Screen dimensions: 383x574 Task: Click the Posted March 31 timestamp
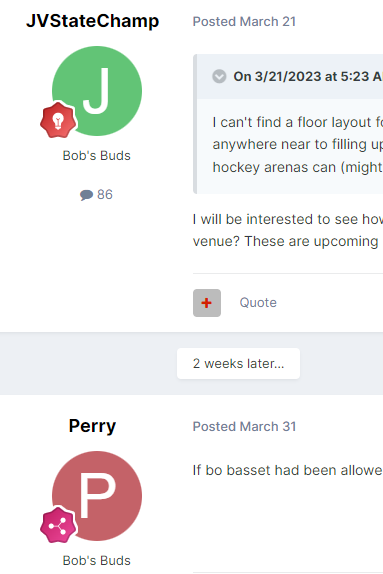click(x=244, y=426)
